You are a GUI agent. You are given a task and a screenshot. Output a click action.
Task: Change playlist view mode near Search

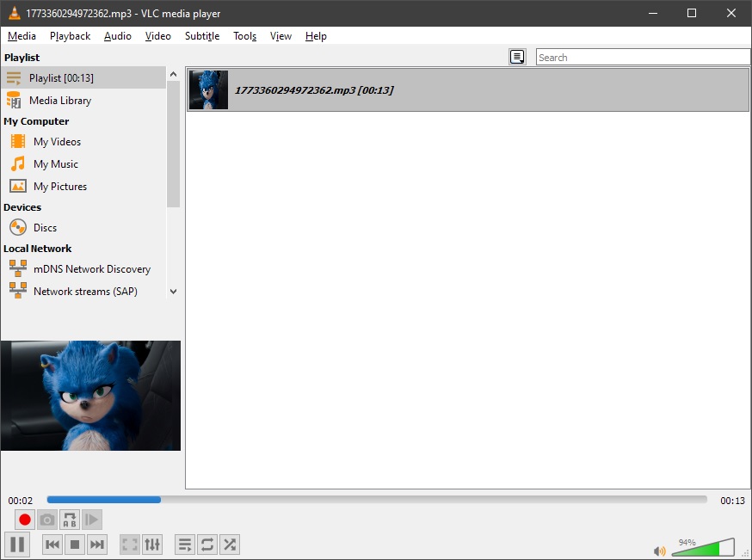tap(517, 57)
